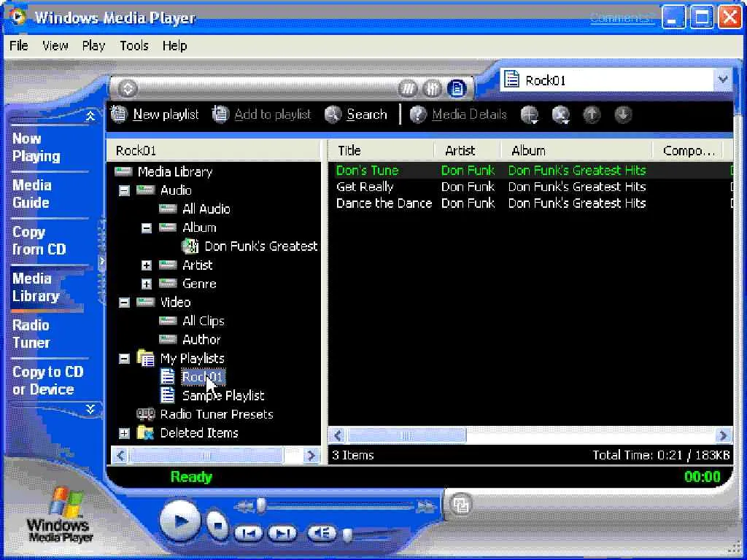
Task: Hide the taskbar with the side arrow handle
Action: click(101, 261)
